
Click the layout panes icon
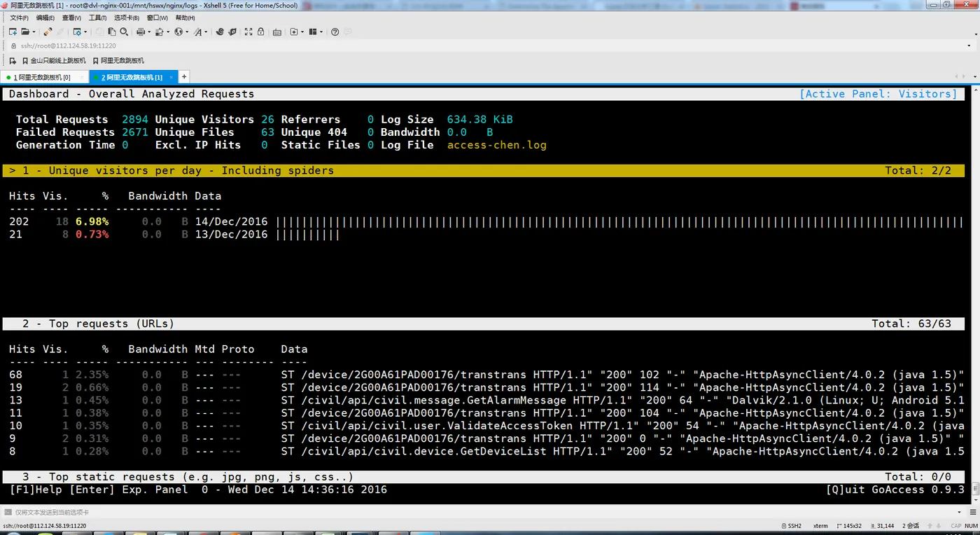pyautogui.click(x=313, y=32)
